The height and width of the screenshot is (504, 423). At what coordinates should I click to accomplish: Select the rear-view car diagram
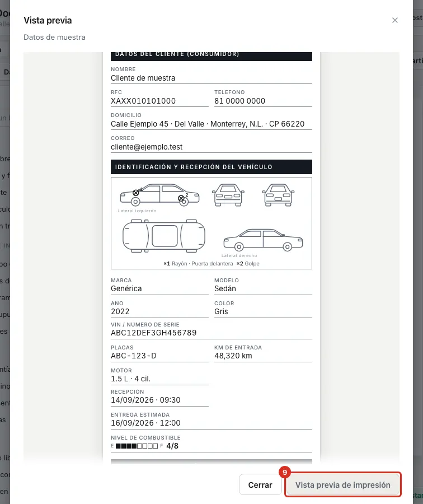(x=278, y=195)
